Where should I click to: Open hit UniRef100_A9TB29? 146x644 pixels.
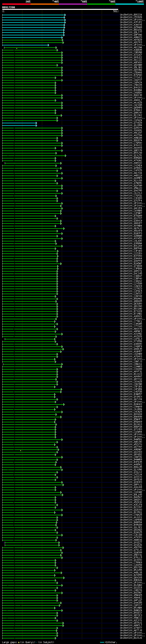(x=131, y=40)
